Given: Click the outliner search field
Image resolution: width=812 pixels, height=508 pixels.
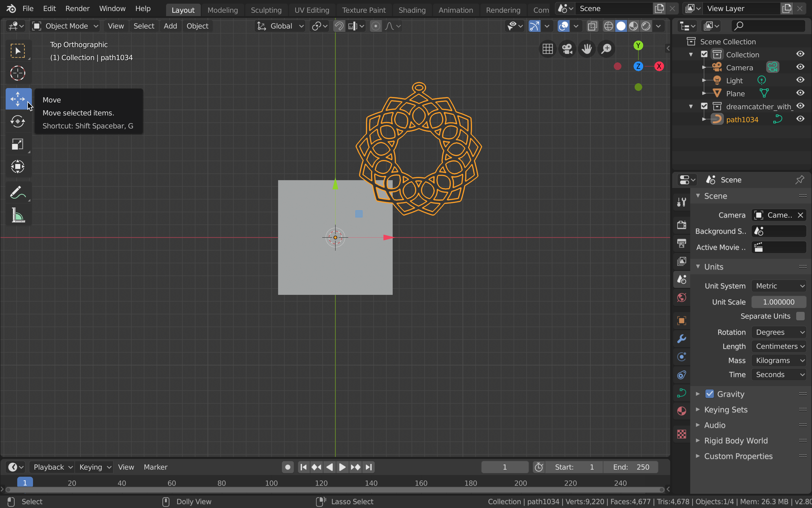Looking at the screenshot, I should (768, 26).
